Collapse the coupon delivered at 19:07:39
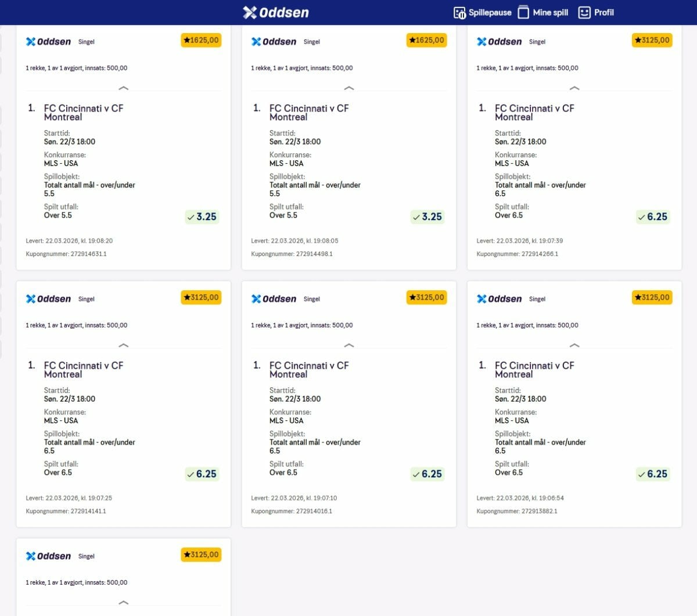This screenshot has height=616, width=697. 574,88
